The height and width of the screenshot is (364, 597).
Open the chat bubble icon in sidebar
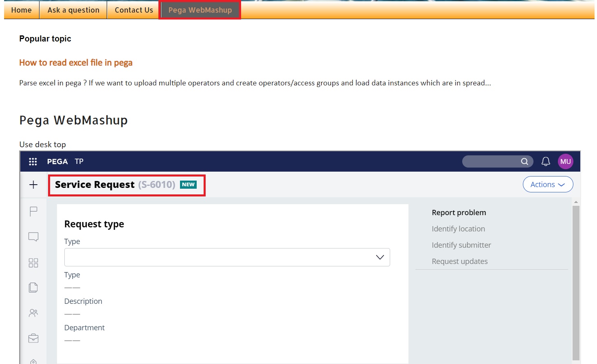point(33,237)
